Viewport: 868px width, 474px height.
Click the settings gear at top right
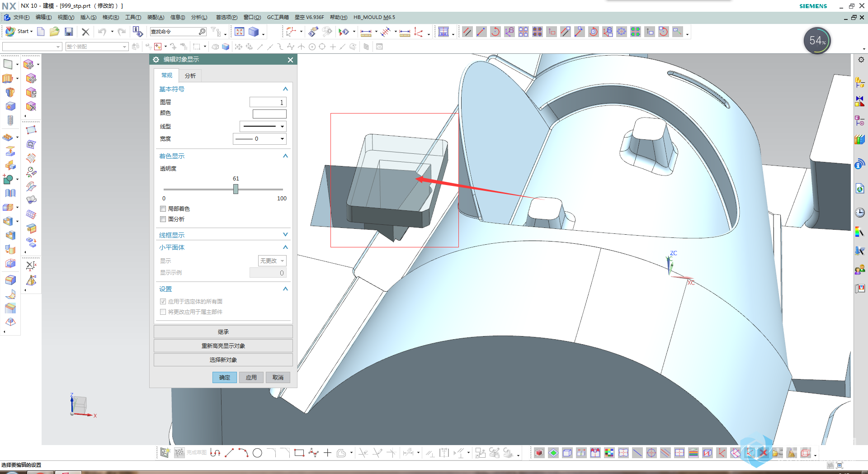click(x=861, y=60)
